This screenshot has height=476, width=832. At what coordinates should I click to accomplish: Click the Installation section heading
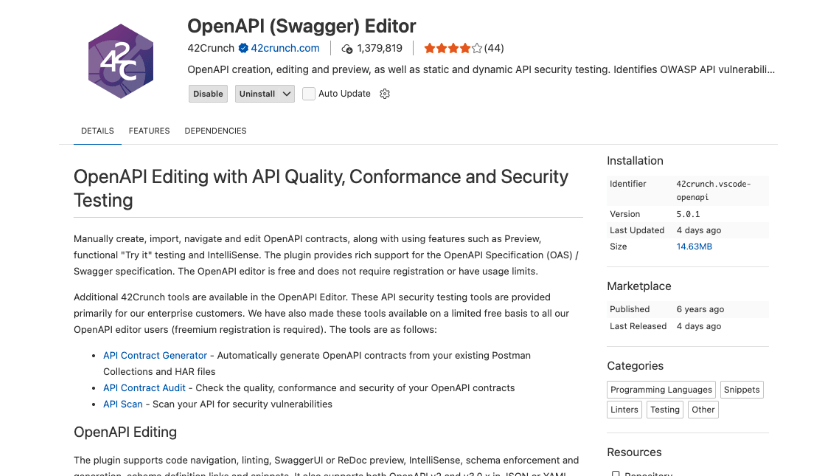tap(635, 161)
